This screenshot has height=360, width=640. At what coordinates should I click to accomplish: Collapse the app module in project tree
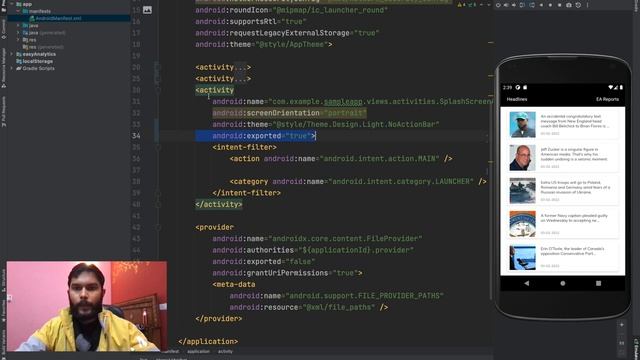pyautogui.click(x=12, y=4)
